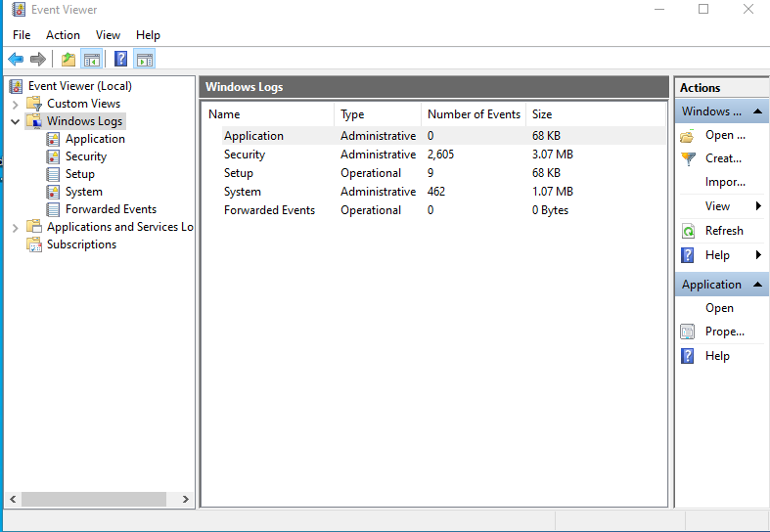The image size is (770, 532).
Task: Collapse the Windows Logs tree node
Action: point(16,121)
